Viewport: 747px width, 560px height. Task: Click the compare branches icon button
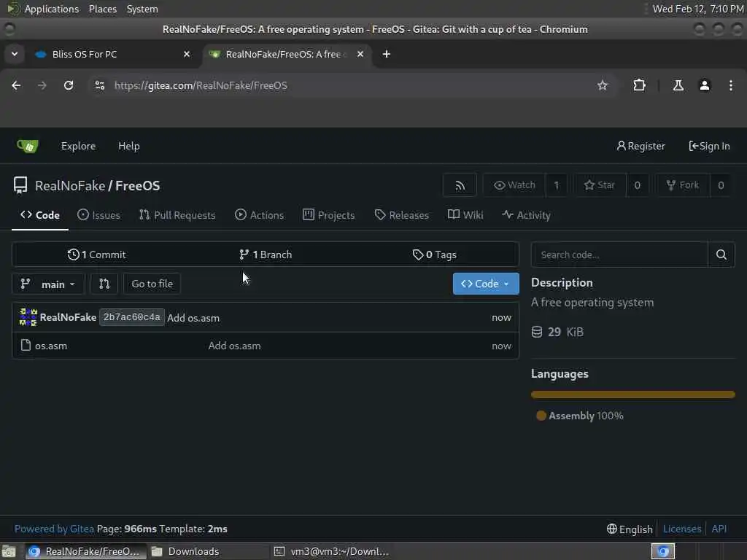tap(104, 284)
